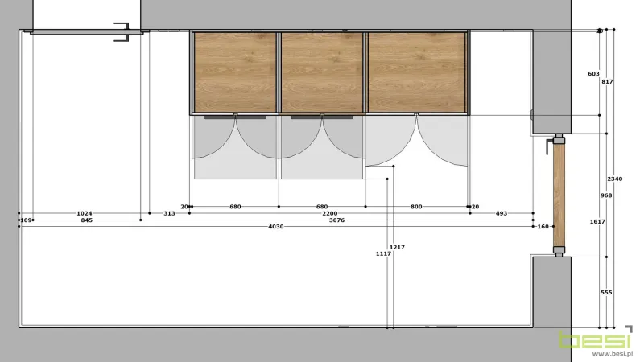This screenshot has width=644, height=362.
Task: Click the 2340 height dimension
Action: coord(615,179)
